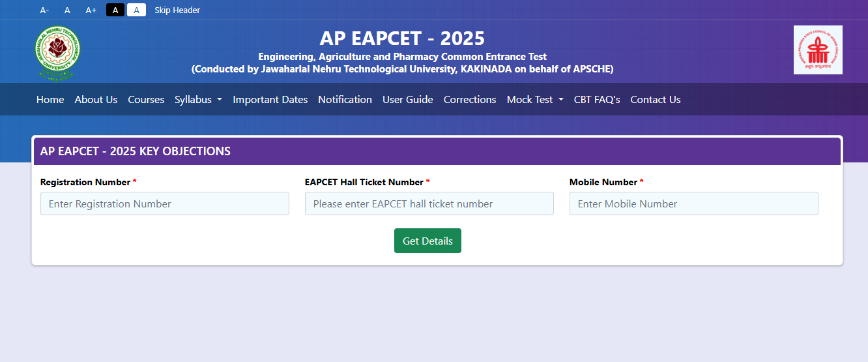
Task: Open the About Us page
Action: click(x=96, y=100)
